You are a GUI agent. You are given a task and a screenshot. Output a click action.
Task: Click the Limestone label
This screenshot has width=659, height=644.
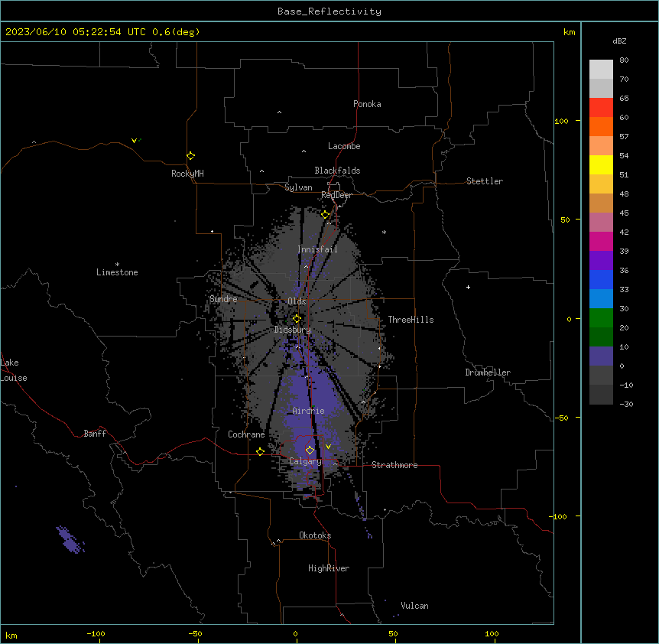pyautogui.click(x=117, y=272)
